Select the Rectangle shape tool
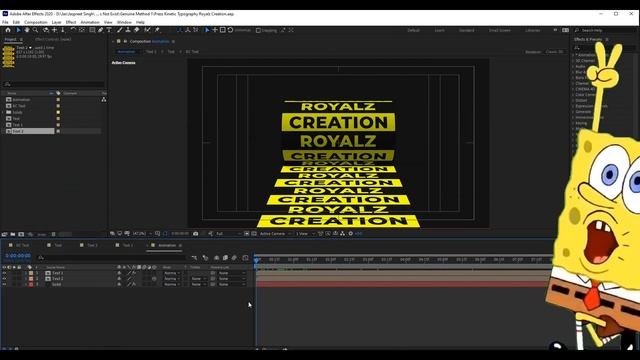The width and height of the screenshot is (640, 360). click(x=92, y=30)
